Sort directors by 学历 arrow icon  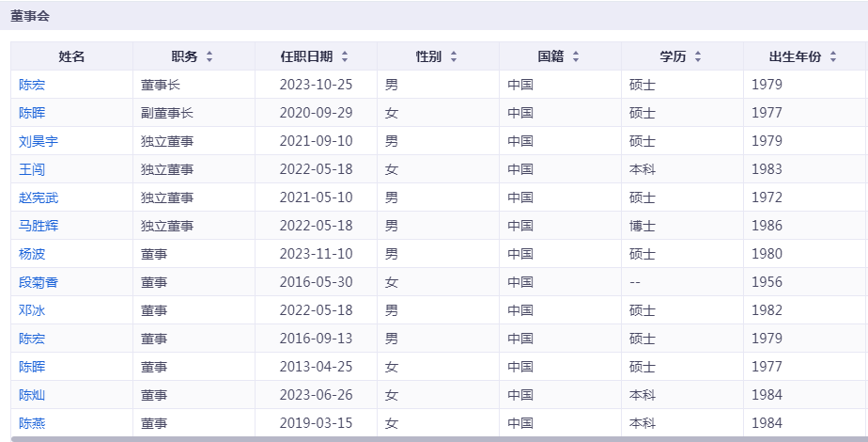698,56
